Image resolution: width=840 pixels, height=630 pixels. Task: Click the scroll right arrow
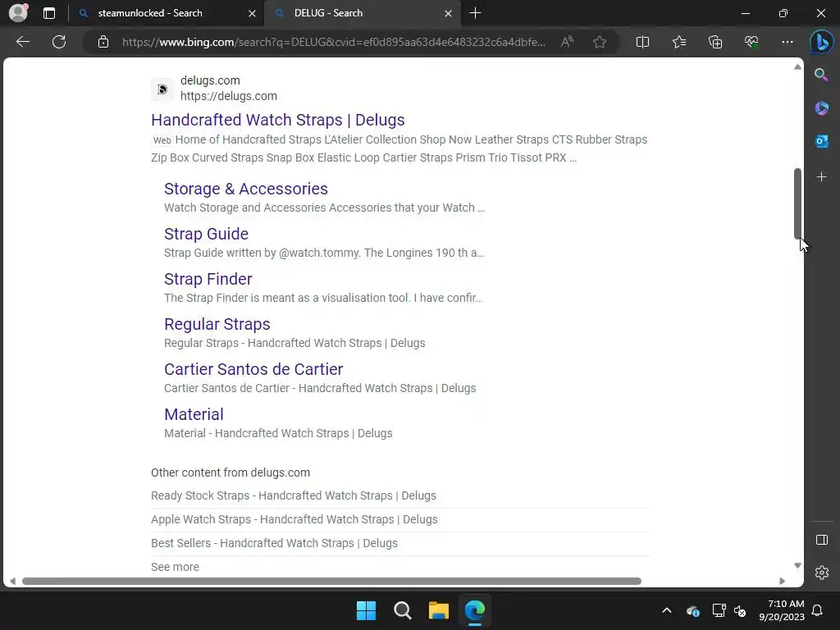pos(782,582)
